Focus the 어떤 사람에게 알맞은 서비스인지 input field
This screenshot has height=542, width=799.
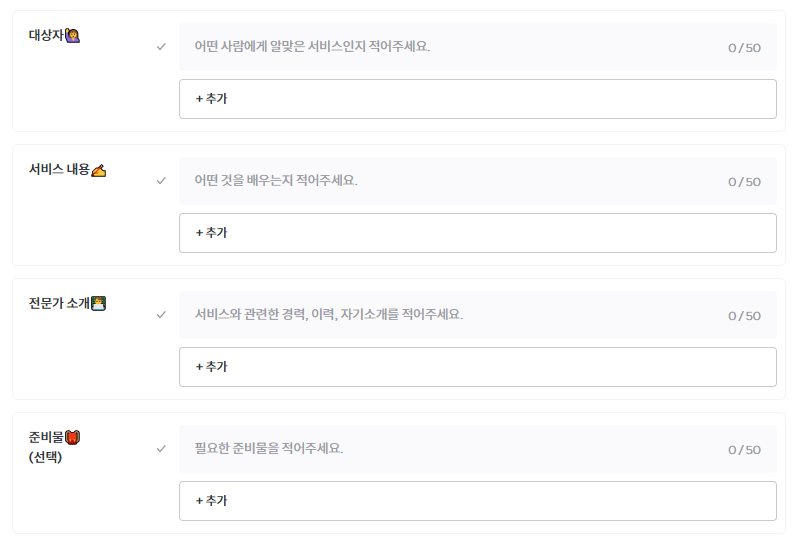coord(477,47)
